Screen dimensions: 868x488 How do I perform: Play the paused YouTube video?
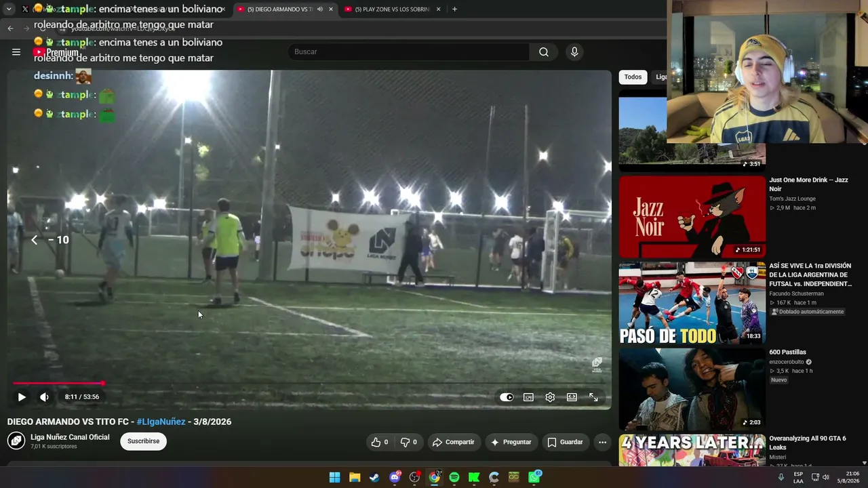point(22,397)
